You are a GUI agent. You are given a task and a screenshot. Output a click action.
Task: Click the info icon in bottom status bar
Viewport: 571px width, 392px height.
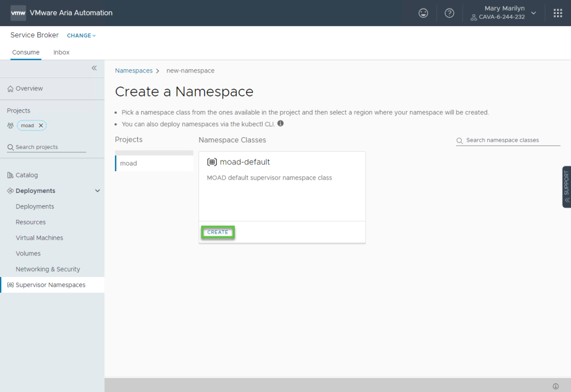pyautogui.click(x=555, y=386)
